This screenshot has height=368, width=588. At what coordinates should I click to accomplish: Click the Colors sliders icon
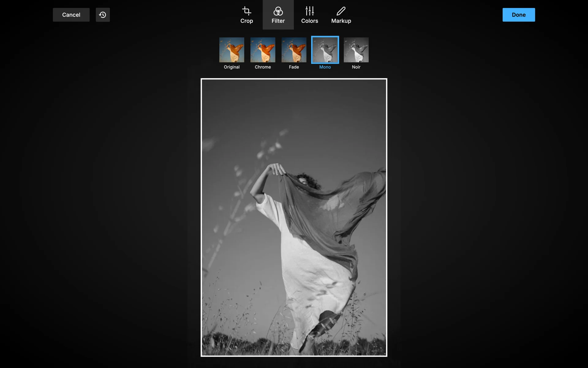click(310, 11)
